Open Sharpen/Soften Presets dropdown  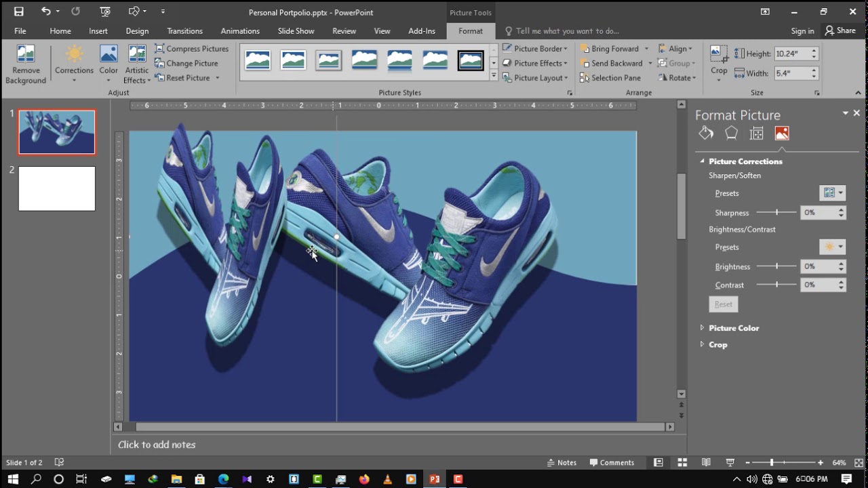832,193
